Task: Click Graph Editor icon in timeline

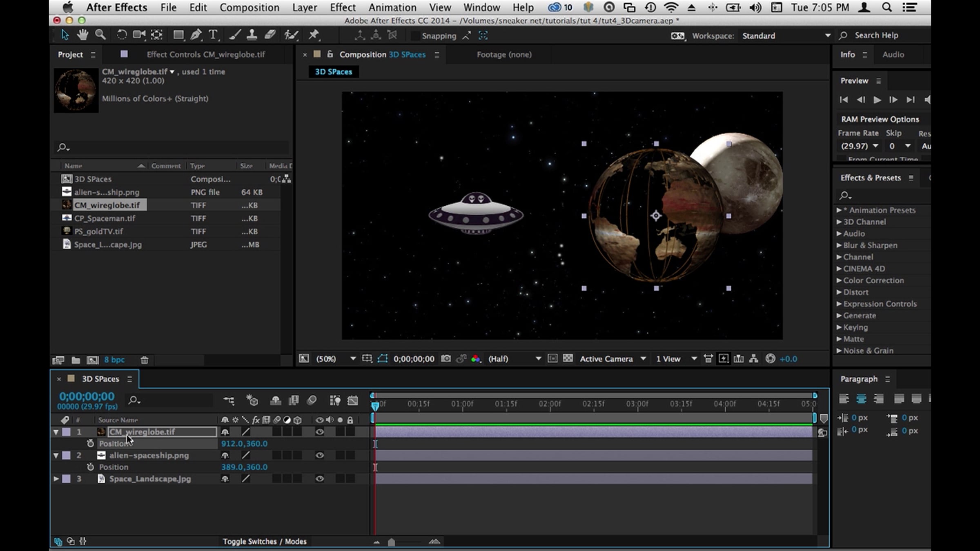Action: pos(352,400)
